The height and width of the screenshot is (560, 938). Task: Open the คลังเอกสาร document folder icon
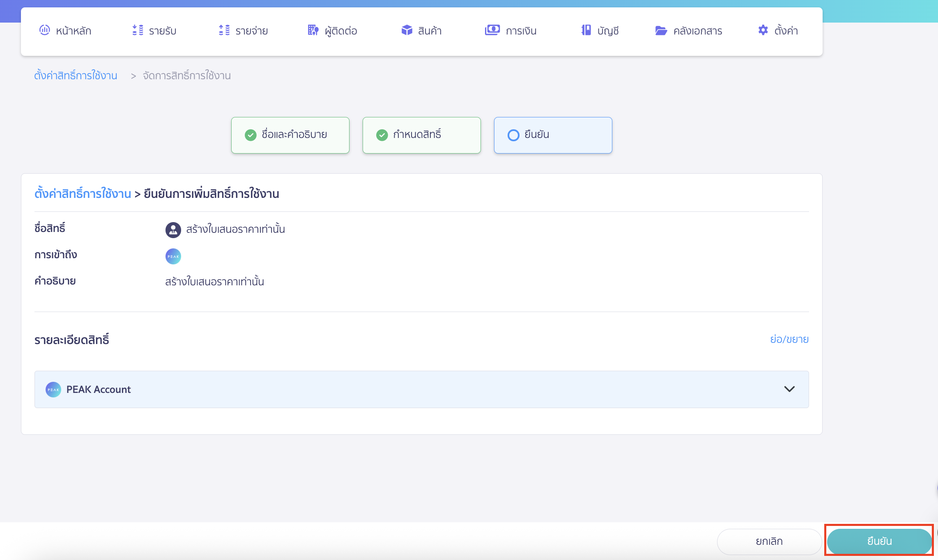(x=661, y=30)
